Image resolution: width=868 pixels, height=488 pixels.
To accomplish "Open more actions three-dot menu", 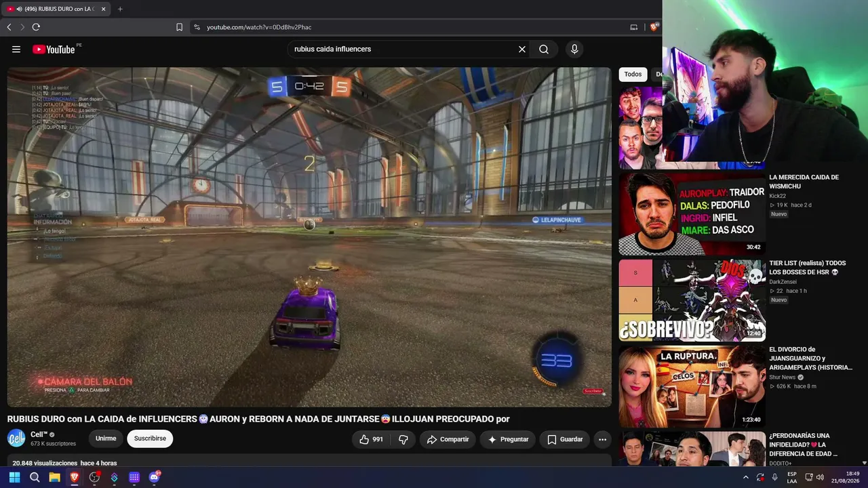I will (602, 439).
